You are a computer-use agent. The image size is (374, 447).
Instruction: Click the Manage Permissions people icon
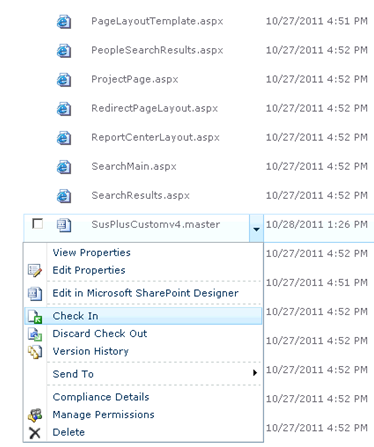(35, 415)
